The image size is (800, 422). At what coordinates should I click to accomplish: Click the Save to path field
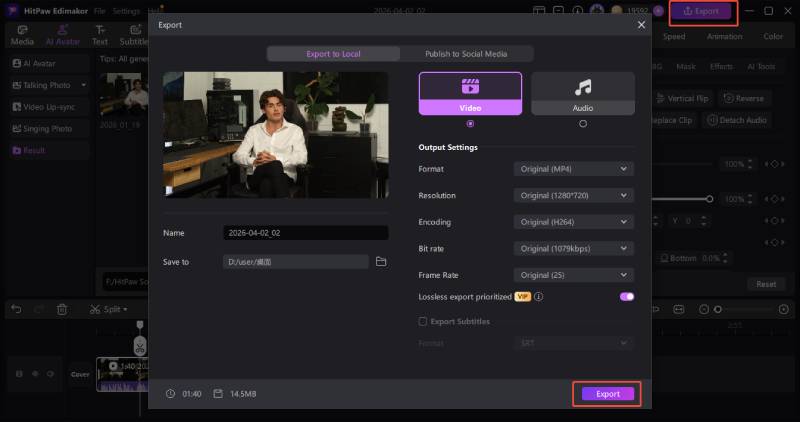click(295, 262)
